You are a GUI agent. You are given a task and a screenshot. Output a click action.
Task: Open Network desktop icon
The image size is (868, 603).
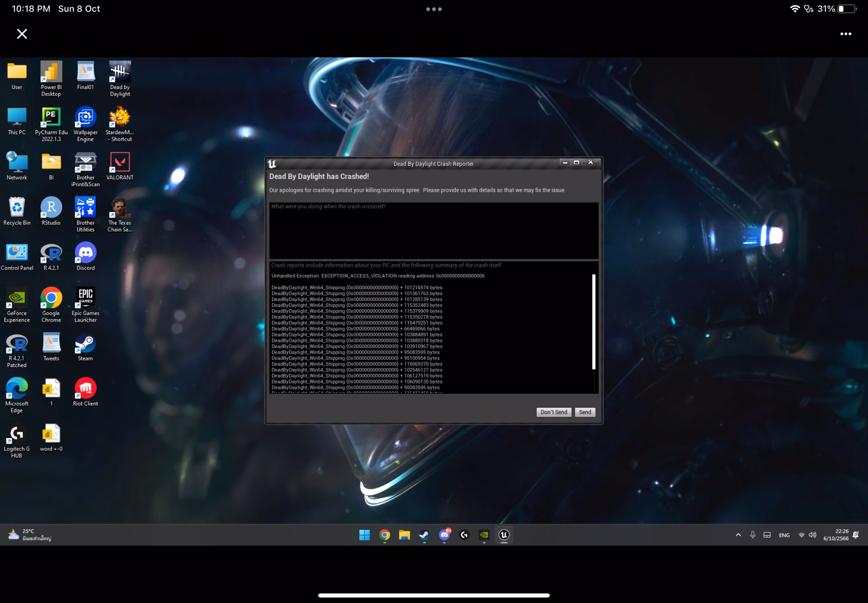[x=17, y=166]
